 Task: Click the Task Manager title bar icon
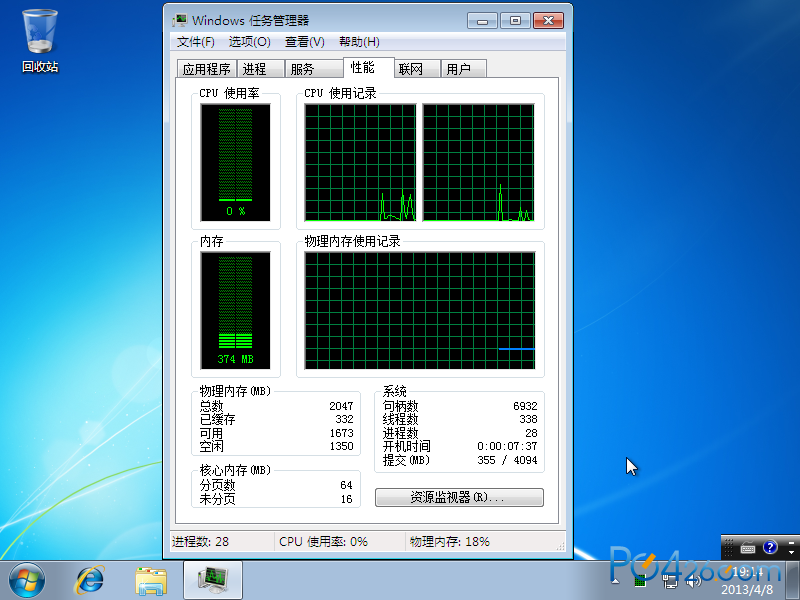pos(180,20)
